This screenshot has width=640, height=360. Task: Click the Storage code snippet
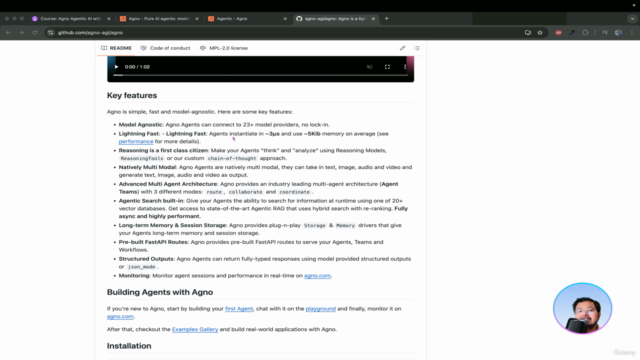coord(314,225)
